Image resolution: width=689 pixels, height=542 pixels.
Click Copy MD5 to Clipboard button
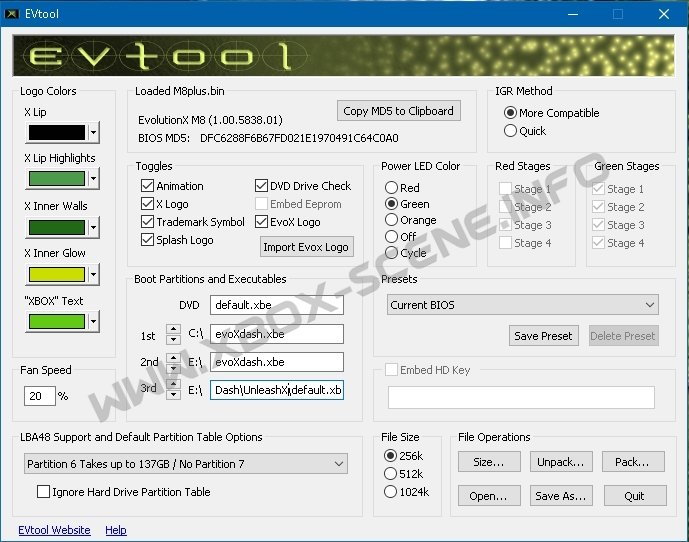coord(399,111)
